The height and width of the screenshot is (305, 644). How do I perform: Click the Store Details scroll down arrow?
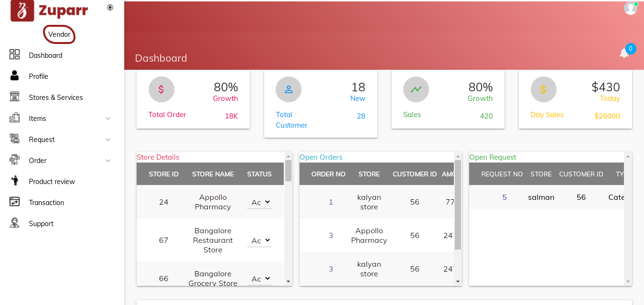[288, 282]
